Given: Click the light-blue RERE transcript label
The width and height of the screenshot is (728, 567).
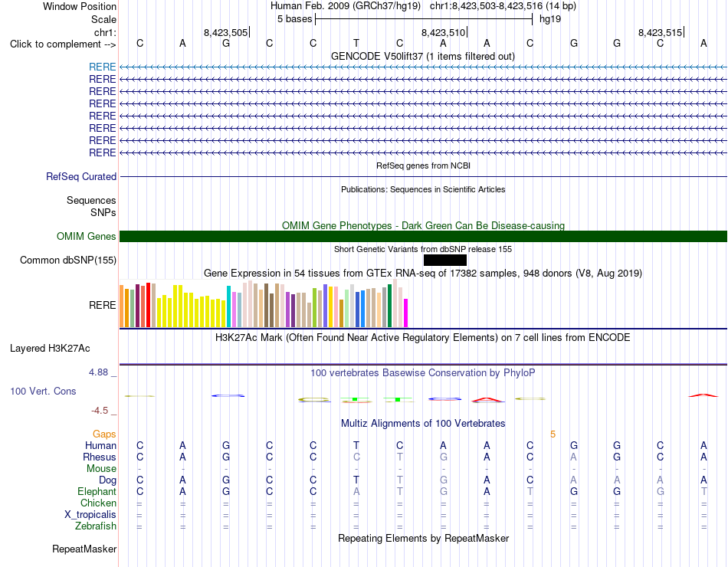Looking at the screenshot, I should pos(102,67).
